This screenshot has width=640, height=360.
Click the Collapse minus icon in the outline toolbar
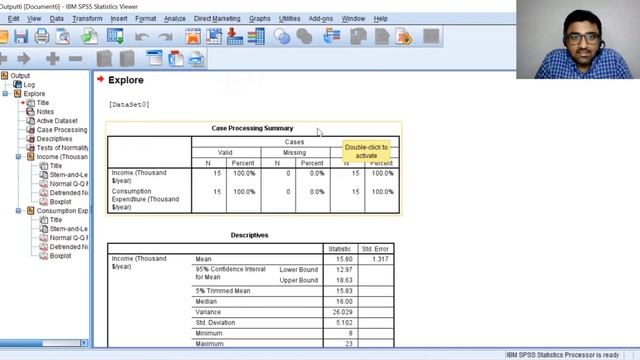pyautogui.click(x=75, y=59)
